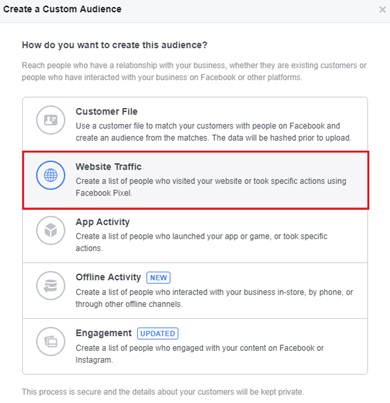The height and width of the screenshot is (403, 390).
Task: Select the Website Traffic globe icon
Action: pyautogui.click(x=51, y=175)
